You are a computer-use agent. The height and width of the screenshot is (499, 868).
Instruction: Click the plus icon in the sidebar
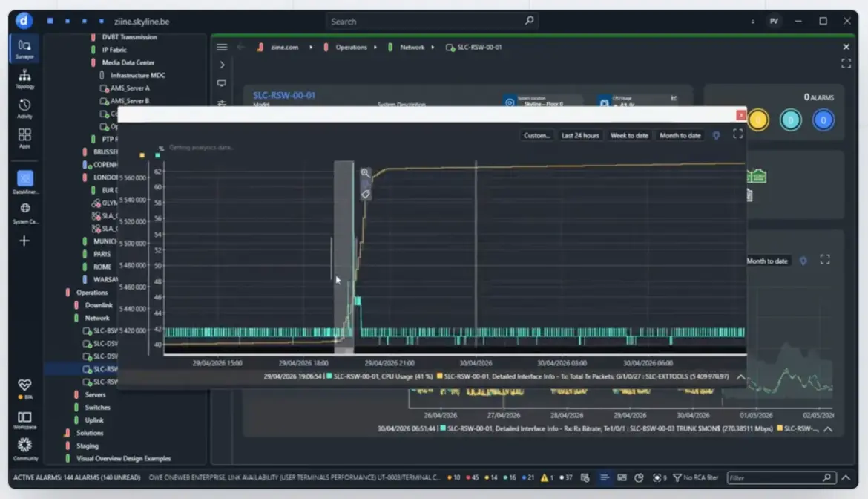(24, 241)
